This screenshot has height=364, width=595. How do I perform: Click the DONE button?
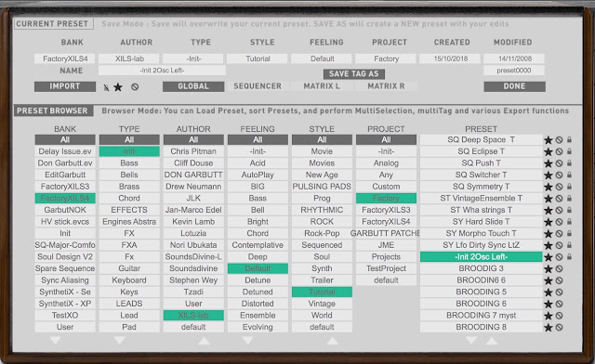[x=514, y=86]
